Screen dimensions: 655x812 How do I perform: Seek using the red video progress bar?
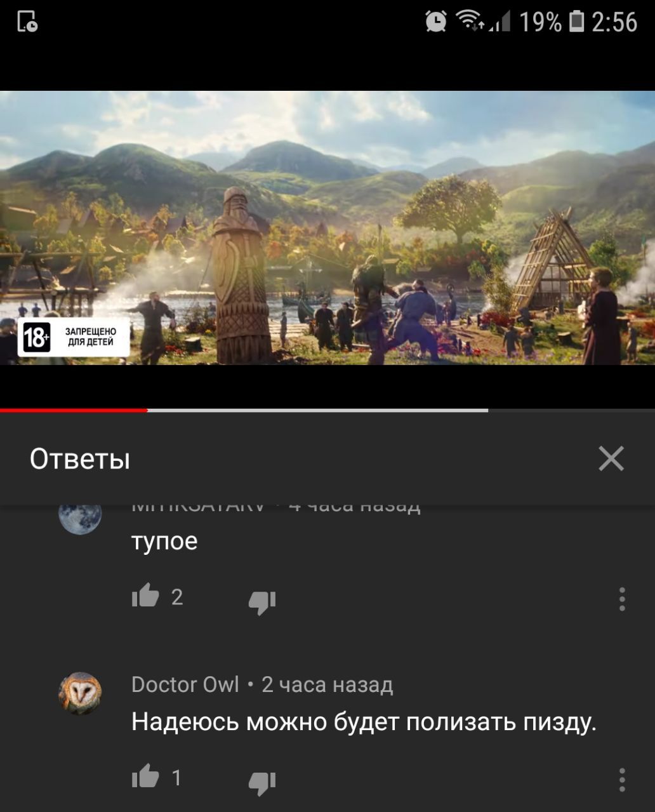[x=74, y=411]
